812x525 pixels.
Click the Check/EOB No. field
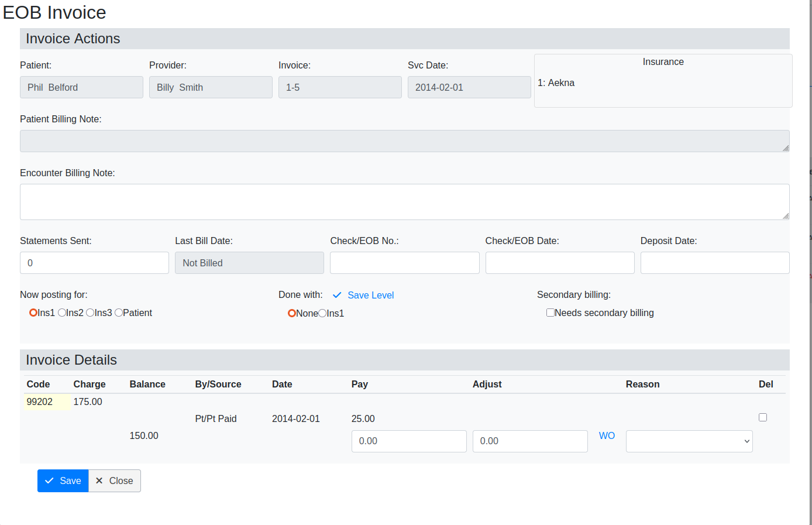coord(405,263)
